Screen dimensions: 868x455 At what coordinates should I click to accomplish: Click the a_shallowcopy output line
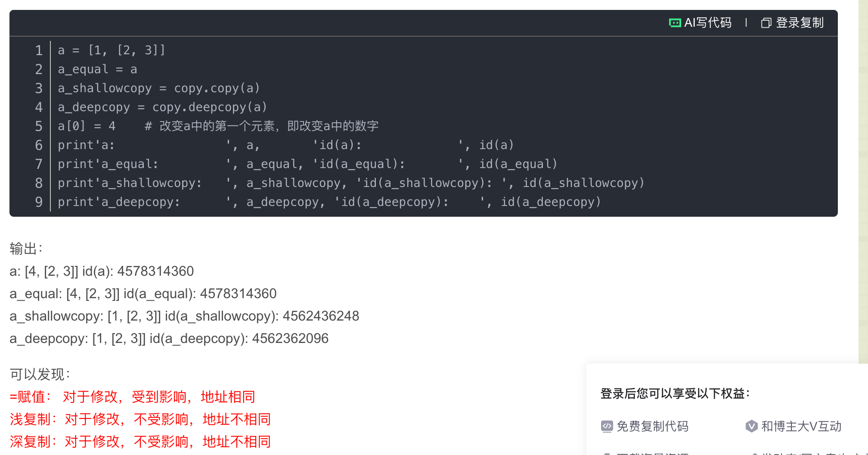(x=184, y=316)
